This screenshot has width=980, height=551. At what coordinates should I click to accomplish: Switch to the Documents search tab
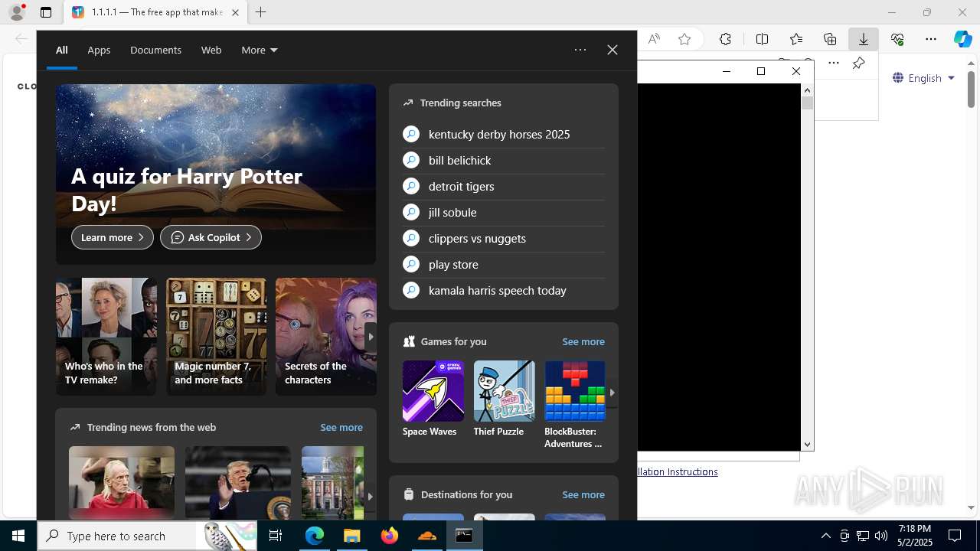pos(155,50)
